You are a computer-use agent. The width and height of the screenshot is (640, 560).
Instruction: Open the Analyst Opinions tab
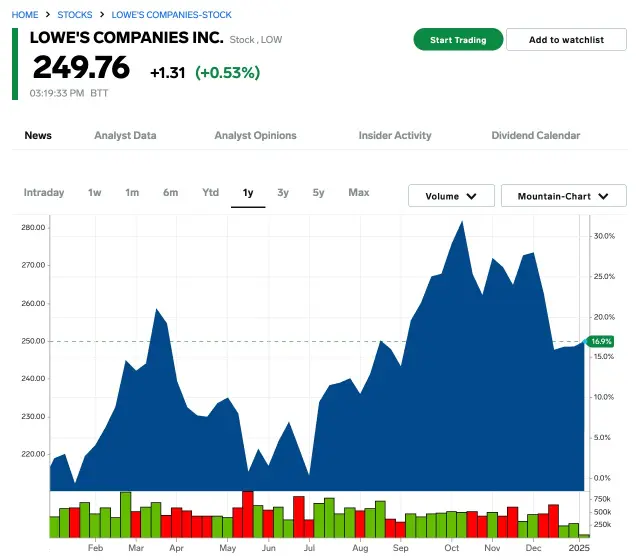coord(255,135)
